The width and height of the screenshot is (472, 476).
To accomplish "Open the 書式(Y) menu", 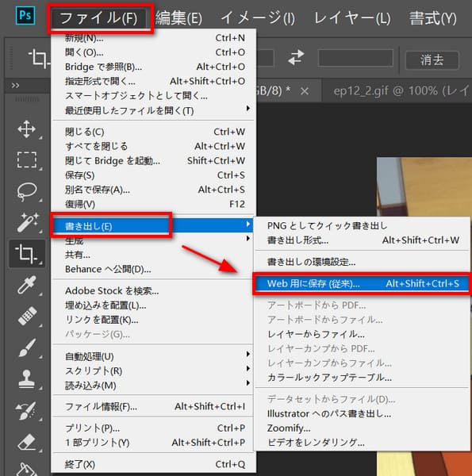I will [x=433, y=18].
